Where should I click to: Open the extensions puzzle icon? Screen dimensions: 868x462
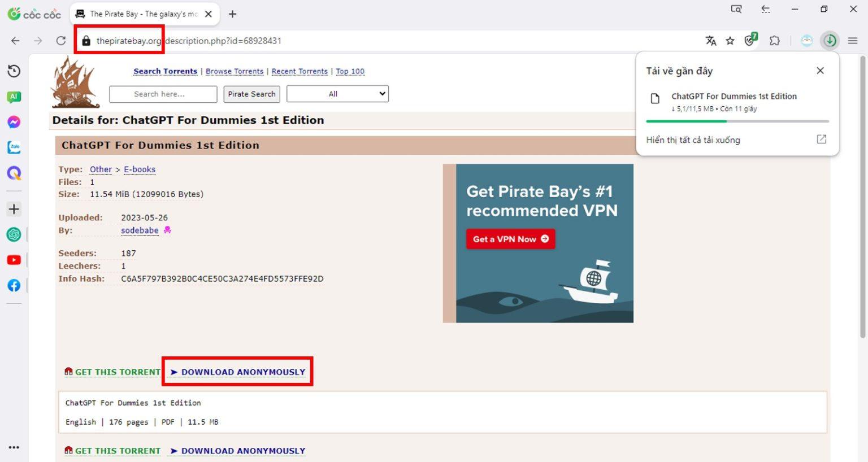pos(774,41)
